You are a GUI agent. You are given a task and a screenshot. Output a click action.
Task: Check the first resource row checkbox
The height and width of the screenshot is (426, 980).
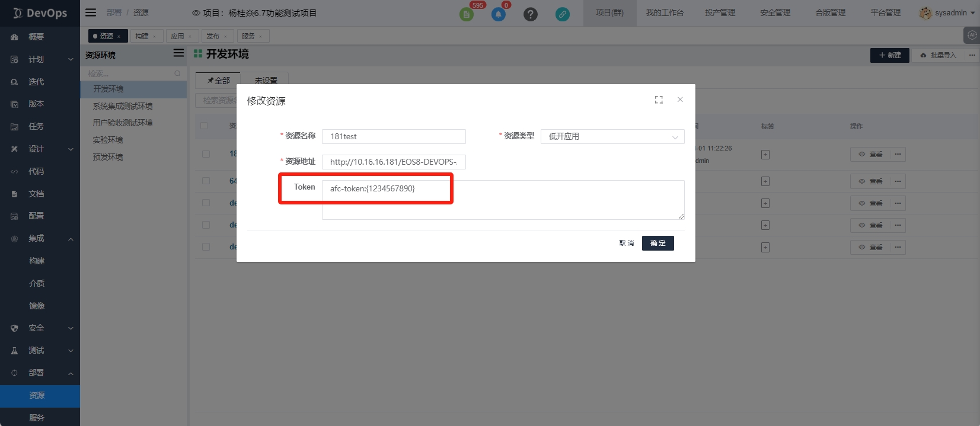[206, 154]
